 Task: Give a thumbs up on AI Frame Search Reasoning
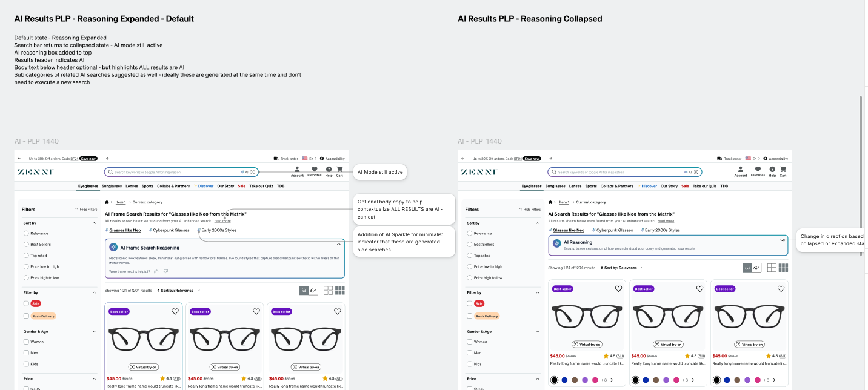pyautogui.click(x=156, y=271)
